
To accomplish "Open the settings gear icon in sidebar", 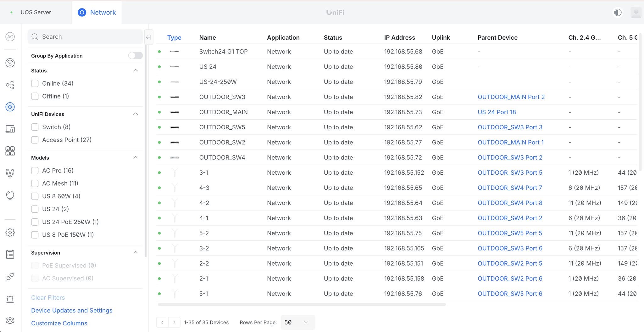I will pyautogui.click(x=10, y=233).
